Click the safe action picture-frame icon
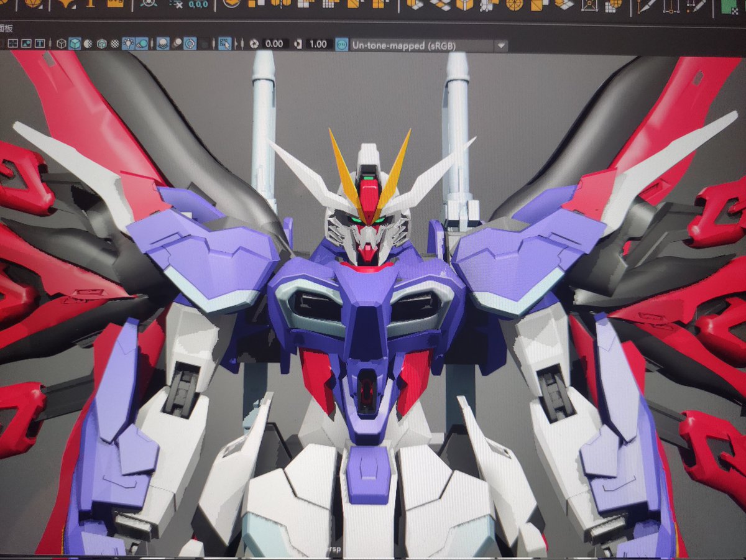This screenshot has width=746, height=560. click(x=27, y=44)
